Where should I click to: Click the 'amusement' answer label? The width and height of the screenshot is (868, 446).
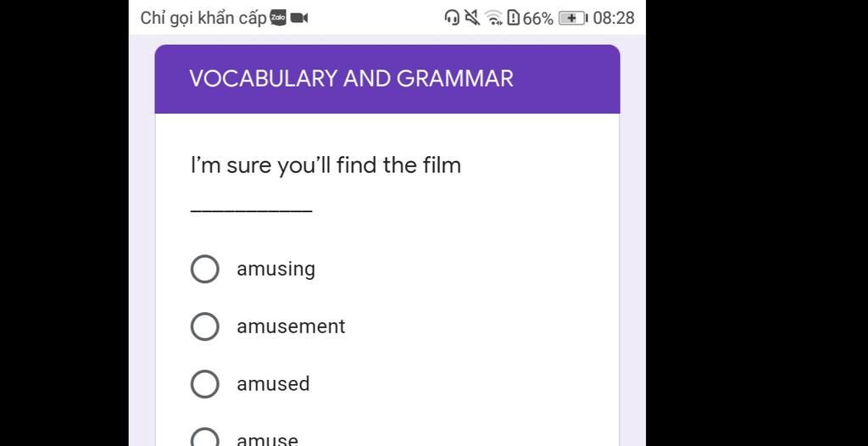click(291, 326)
